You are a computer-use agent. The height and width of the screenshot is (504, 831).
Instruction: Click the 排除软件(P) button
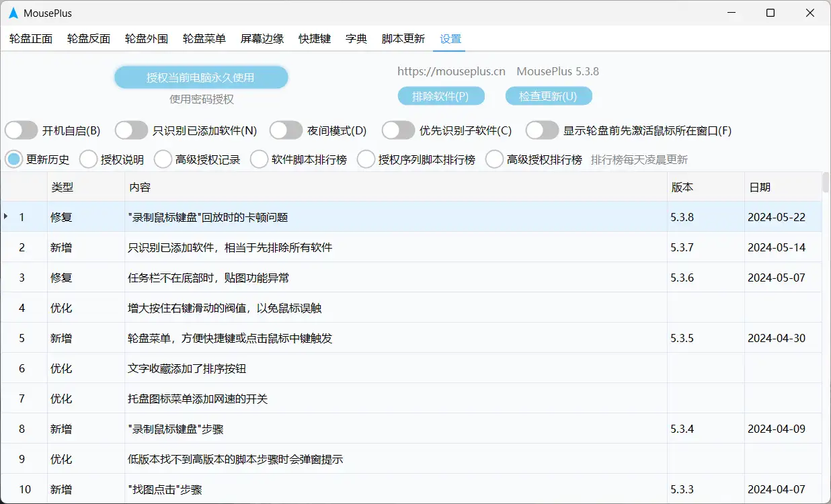pyautogui.click(x=441, y=96)
